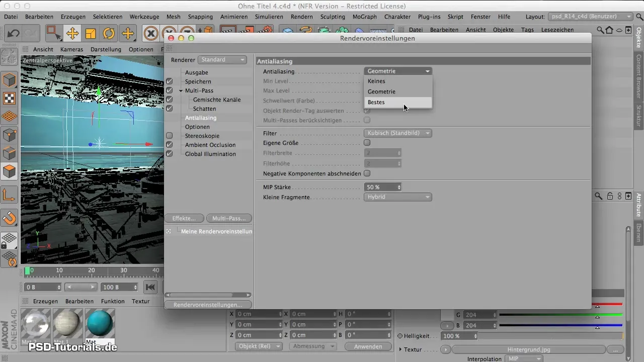The height and width of the screenshot is (362, 644).
Task: Open the Filter Kubisch (Standbild) dropdown
Action: pyautogui.click(x=398, y=133)
